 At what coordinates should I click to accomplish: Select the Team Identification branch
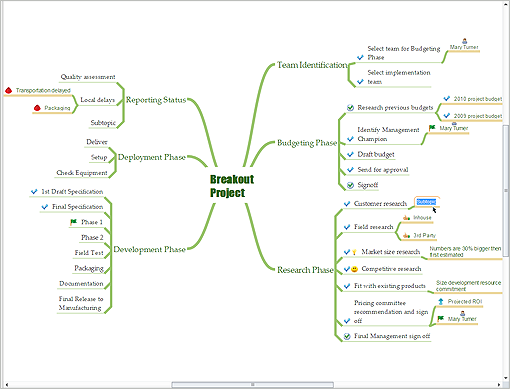312,65
